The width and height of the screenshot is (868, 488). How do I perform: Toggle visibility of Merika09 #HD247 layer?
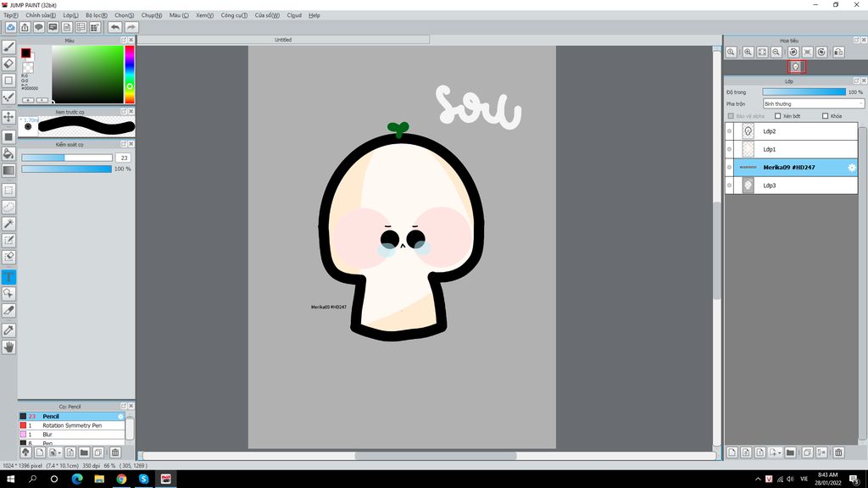tap(729, 167)
